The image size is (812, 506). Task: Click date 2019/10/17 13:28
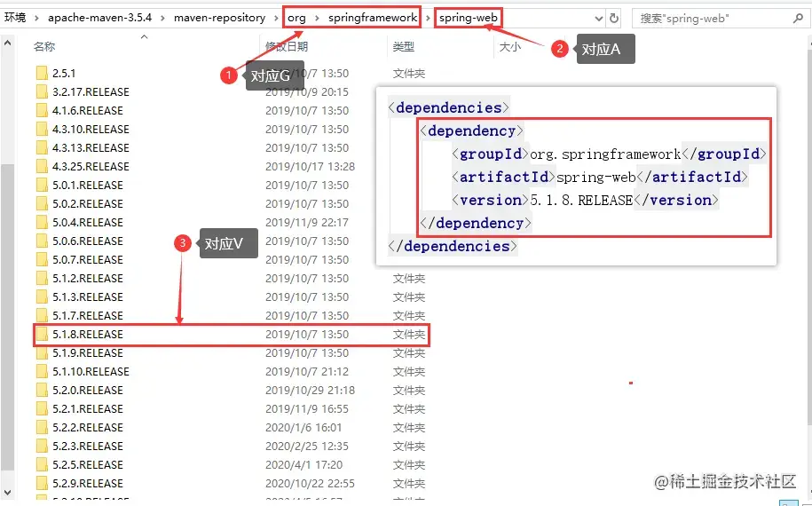[x=311, y=166]
